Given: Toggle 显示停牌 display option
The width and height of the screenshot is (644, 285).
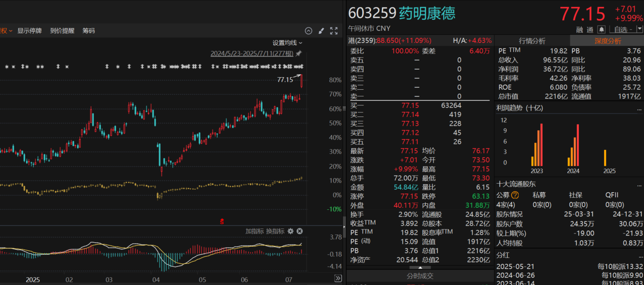Looking at the screenshot, I should click(x=30, y=31).
